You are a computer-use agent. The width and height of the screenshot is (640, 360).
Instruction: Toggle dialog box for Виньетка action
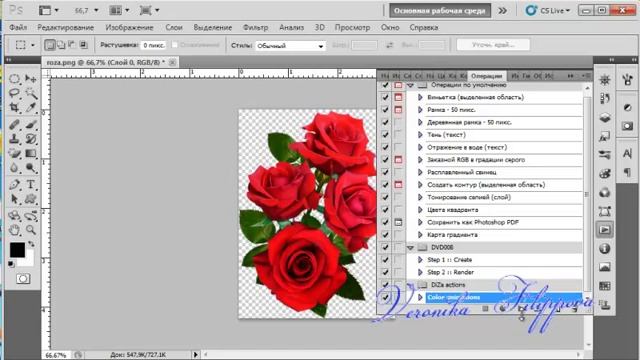(x=398, y=97)
